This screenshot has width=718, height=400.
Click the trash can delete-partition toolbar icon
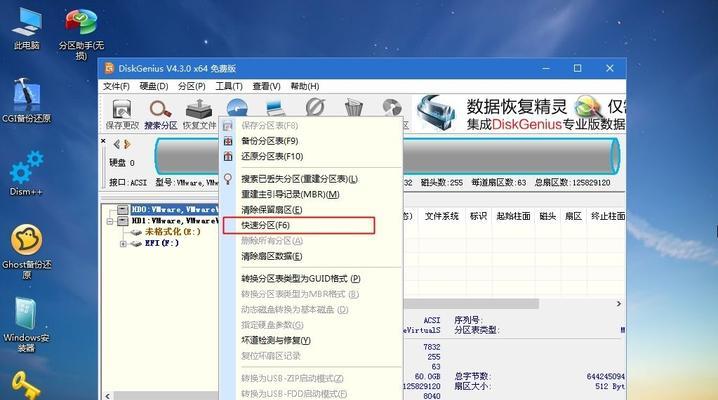click(x=354, y=108)
